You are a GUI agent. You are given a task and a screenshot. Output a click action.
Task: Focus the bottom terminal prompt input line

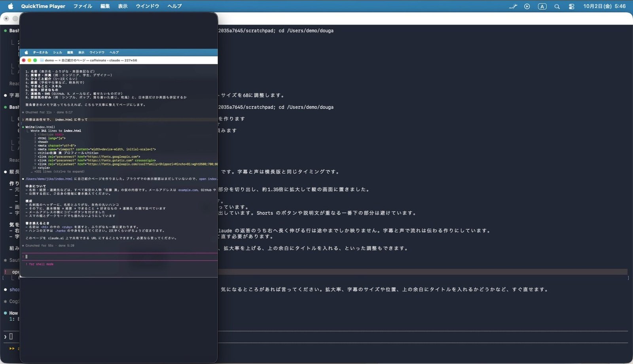point(316,337)
